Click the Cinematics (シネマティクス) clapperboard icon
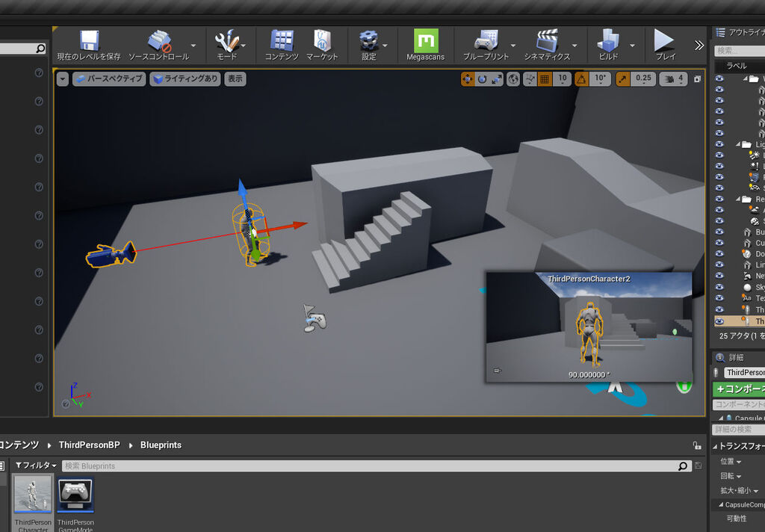 [547, 41]
